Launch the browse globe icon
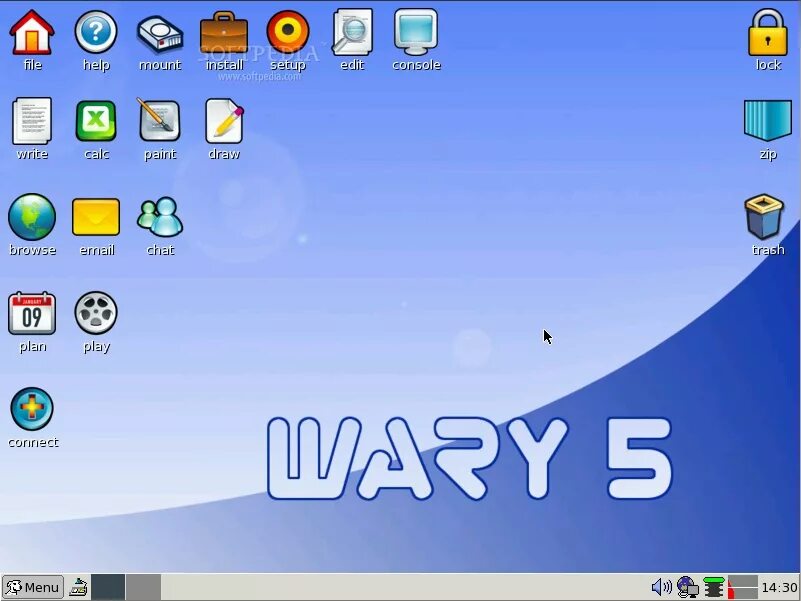The height and width of the screenshot is (601, 801). tap(32, 217)
